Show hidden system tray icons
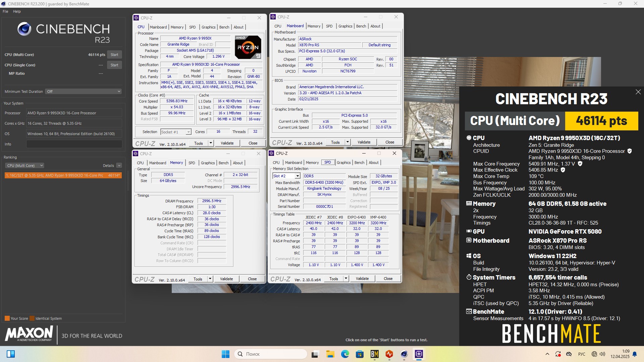 (x=547, y=354)
